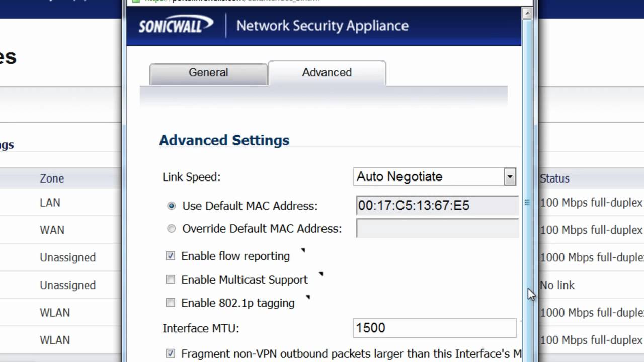
Task: Click the Override MAC Address text field
Action: (x=437, y=229)
